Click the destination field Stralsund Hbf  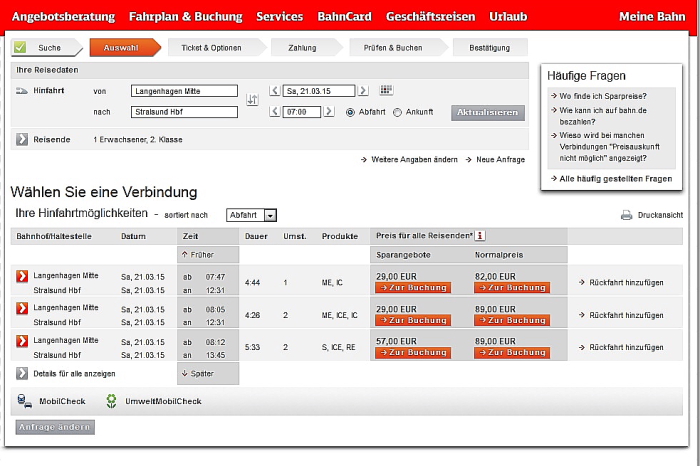tap(184, 112)
